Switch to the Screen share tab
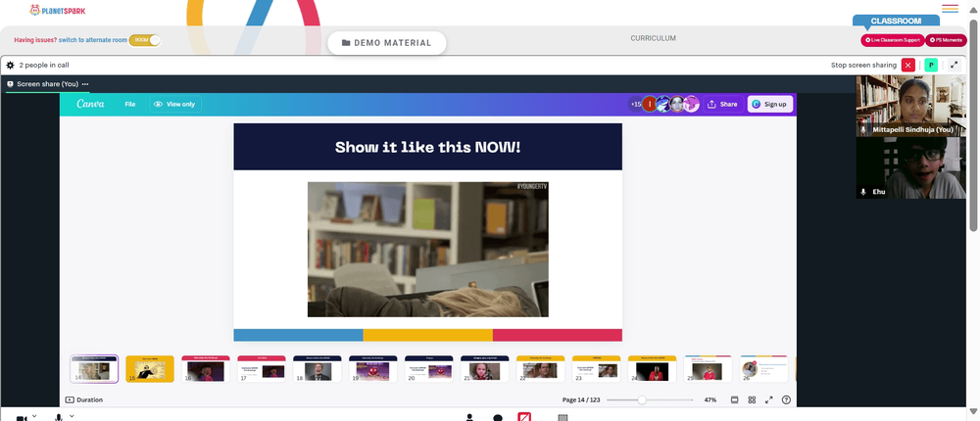 pyautogui.click(x=47, y=84)
